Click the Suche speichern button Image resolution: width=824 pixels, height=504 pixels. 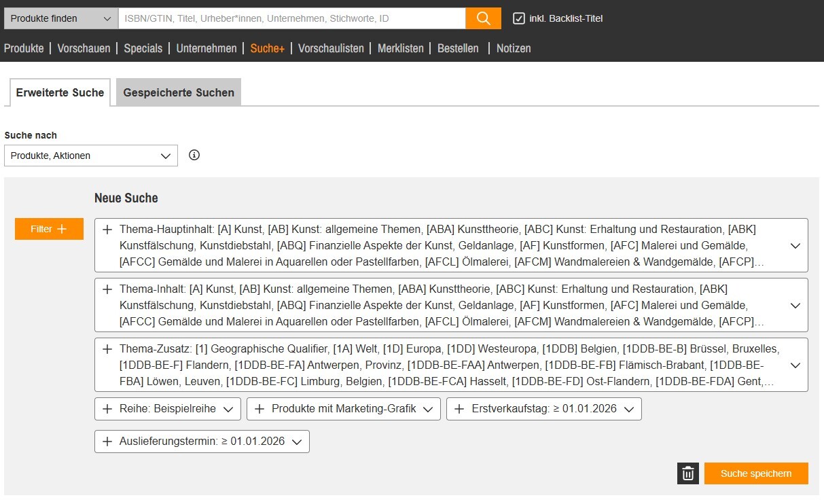tap(756, 473)
